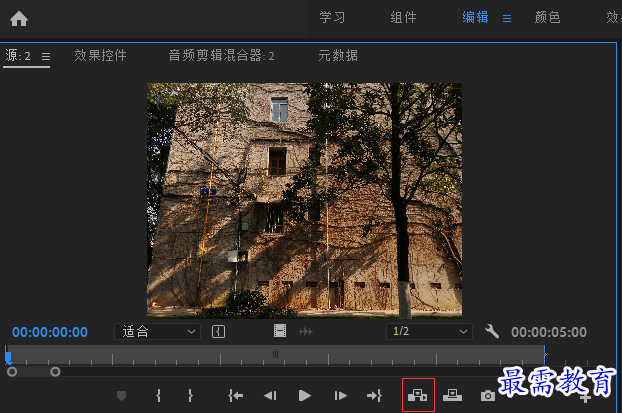622x413 pixels.
Task: Click the preview image in Source monitor
Action: coord(304,200)
